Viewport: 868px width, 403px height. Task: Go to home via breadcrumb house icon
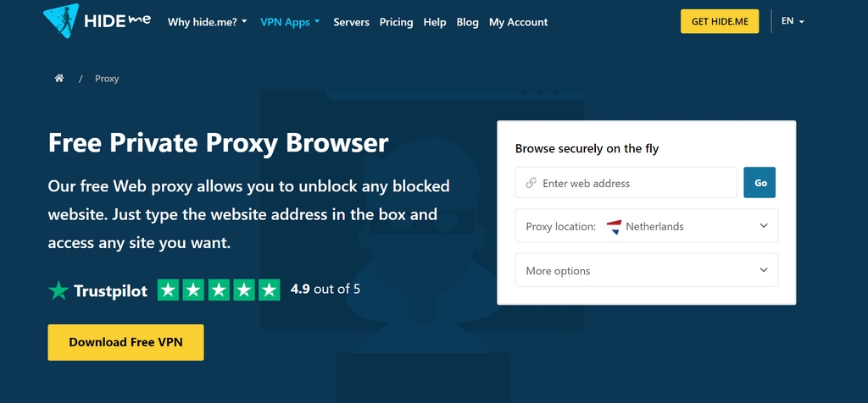pos(59,78)
